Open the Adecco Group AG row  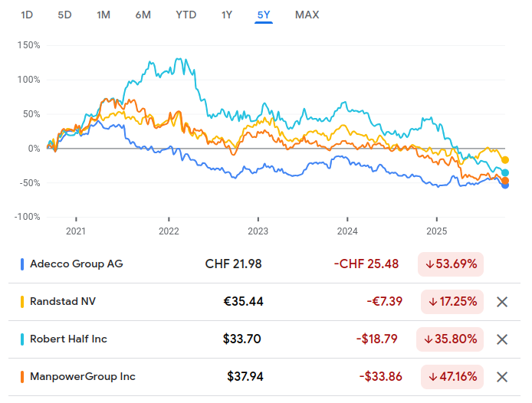pyautogui.click(x=77, y=264)
